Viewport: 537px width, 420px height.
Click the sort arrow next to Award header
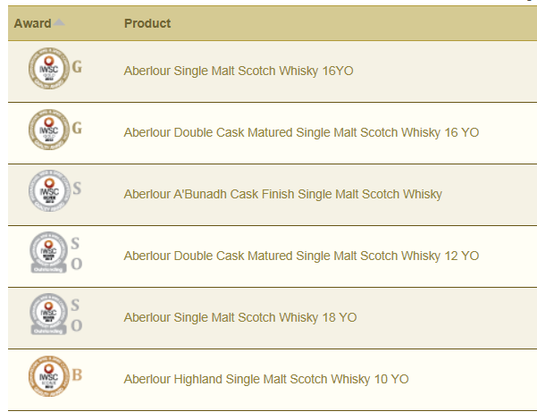click(59, 23)
